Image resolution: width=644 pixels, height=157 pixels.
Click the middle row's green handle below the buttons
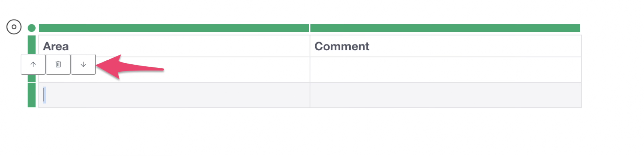click(32, 78)
